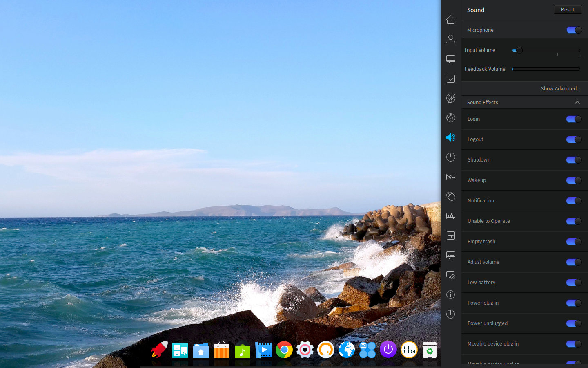
Task: Toggle the Empty trash sound effect
Action: [574, 242]
